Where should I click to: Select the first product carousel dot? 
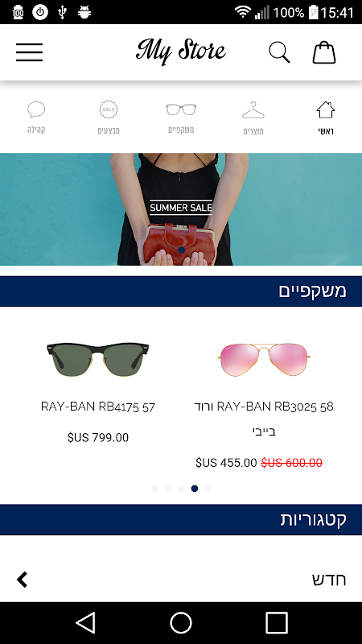pos(155,489)
